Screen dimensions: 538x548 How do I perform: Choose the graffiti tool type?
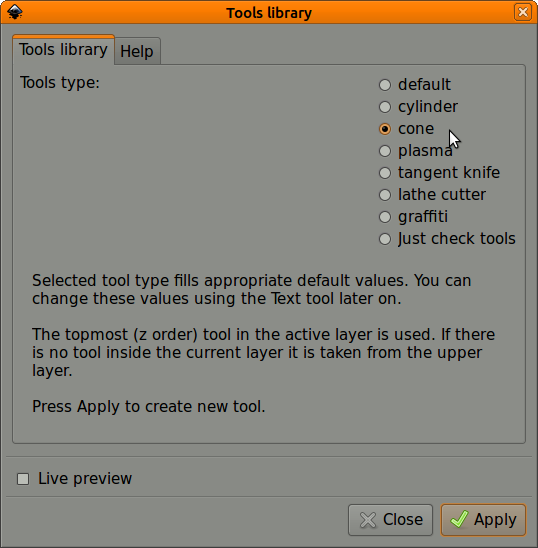385,217
